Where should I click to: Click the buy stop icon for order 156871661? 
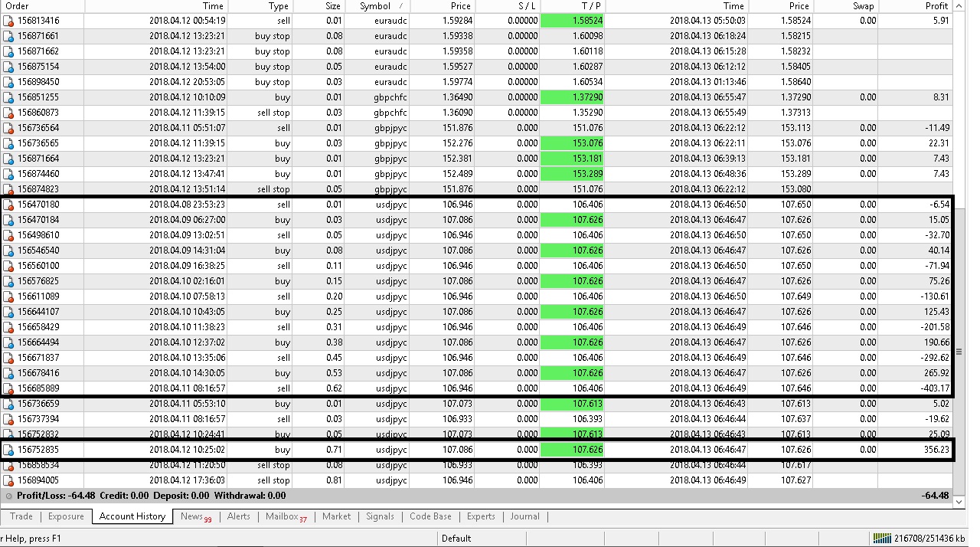click(x=8, y=36)
